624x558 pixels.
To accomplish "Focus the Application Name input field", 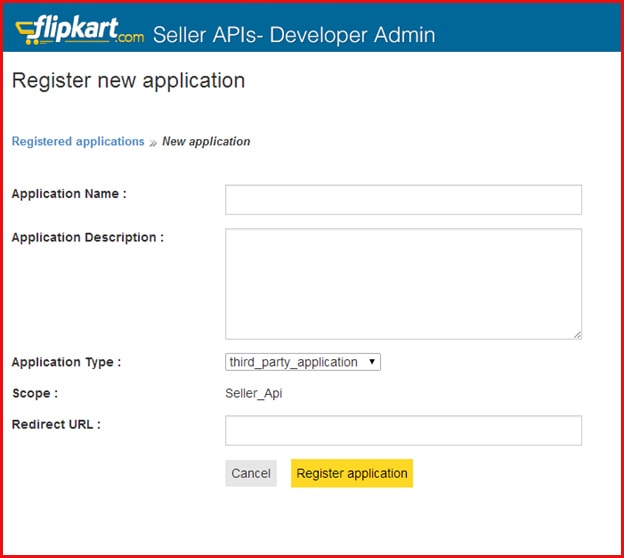I will click(x=403, y=200).
